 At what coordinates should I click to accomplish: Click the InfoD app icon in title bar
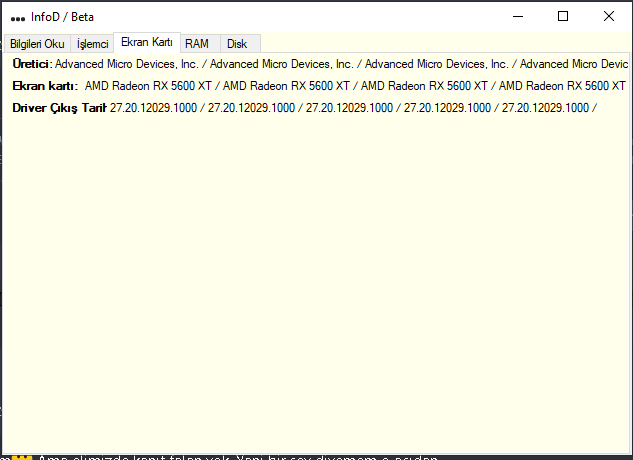pos(18,18)
